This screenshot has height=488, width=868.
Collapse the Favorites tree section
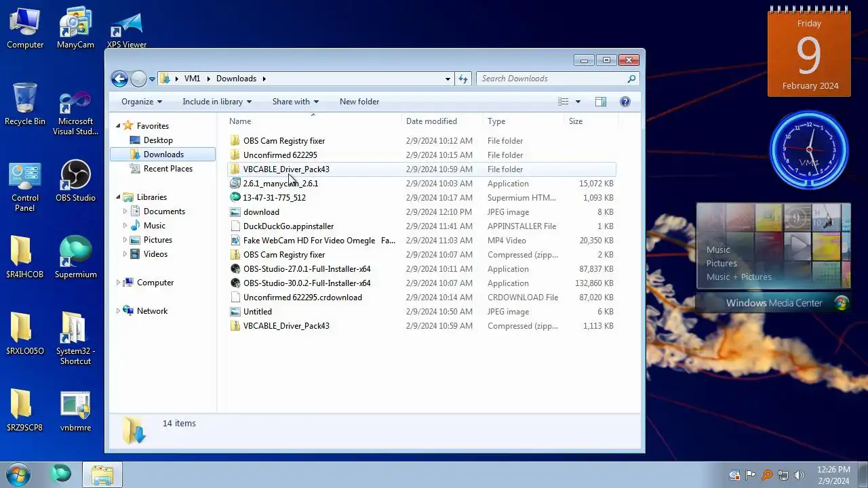pyautogui.click(x=118, y=126)
